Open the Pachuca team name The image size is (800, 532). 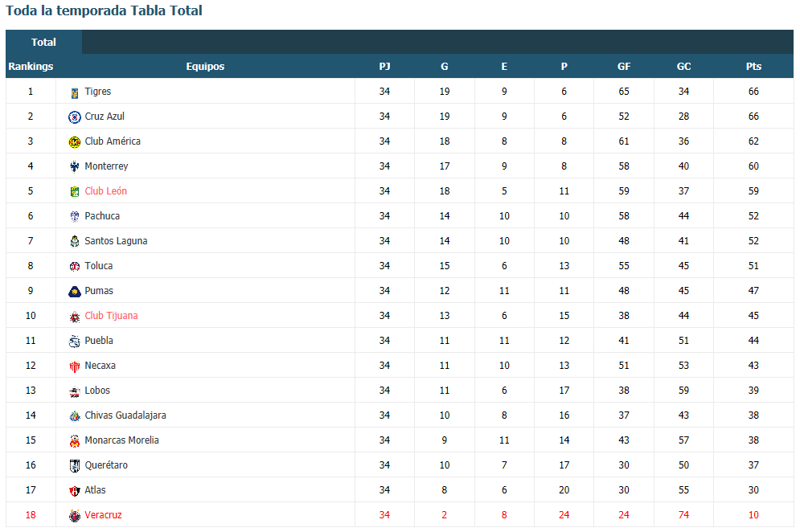tap(102, 215)
